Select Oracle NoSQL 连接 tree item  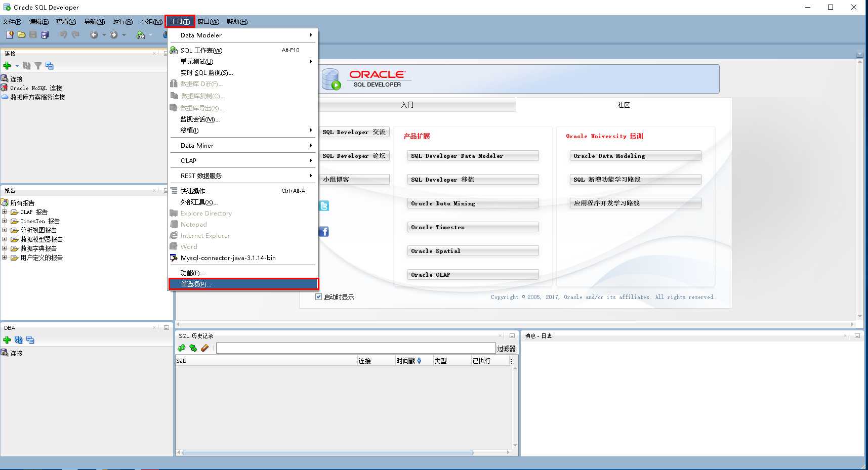click(x=36, y=88)
